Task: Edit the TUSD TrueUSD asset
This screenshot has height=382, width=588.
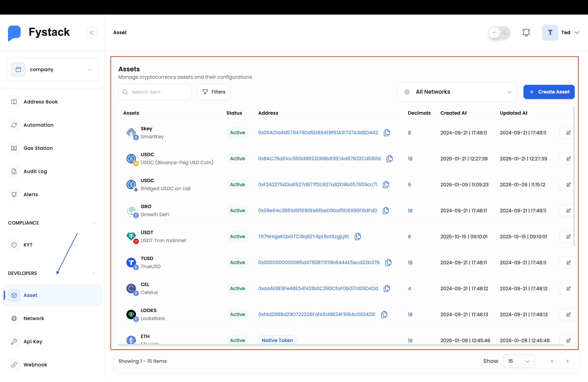Action: 568,263
